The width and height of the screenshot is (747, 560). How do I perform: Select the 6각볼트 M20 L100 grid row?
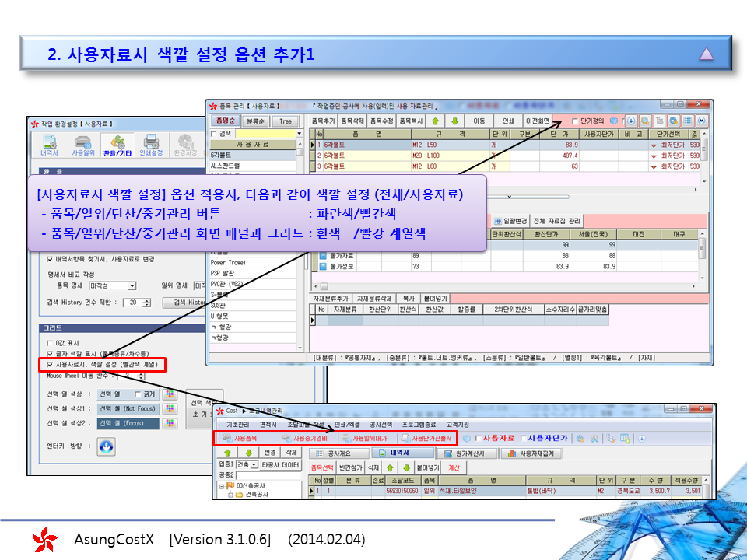click(504, 156)
